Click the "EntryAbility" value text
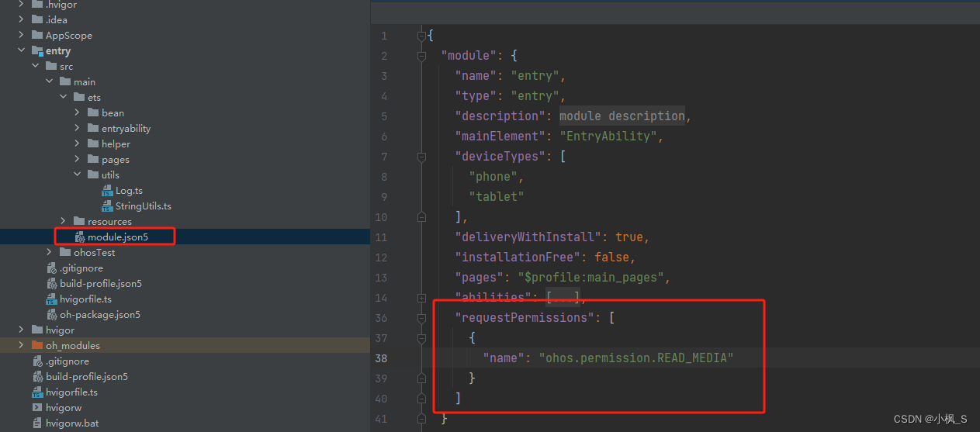980x432 pixels. 609,136
